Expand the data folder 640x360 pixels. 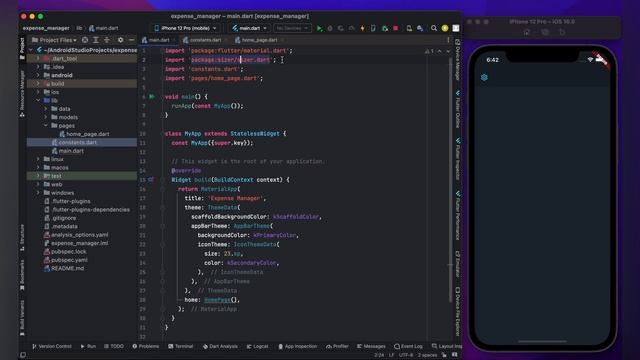pos(46,109)
